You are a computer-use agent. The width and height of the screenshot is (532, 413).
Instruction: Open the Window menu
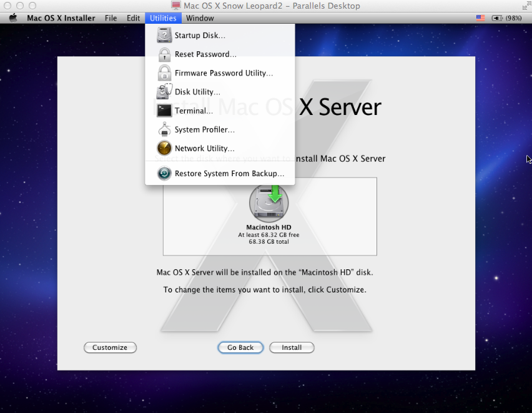(200, 18)
